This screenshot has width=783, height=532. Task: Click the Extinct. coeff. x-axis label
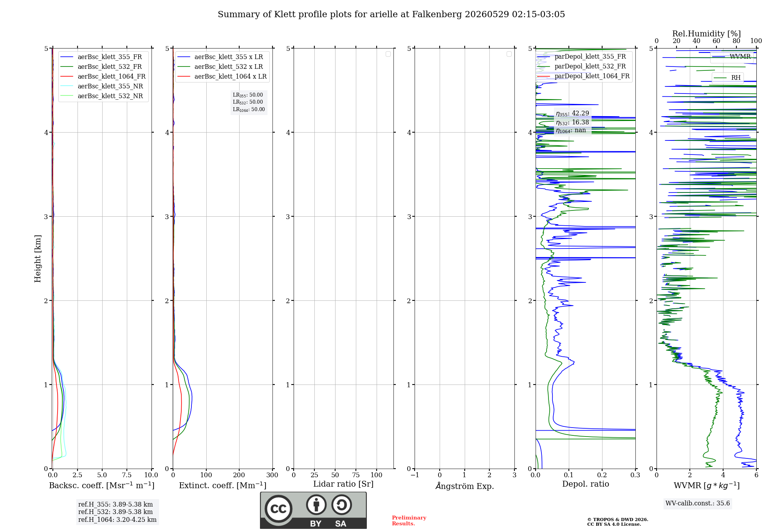pos(223,485)
